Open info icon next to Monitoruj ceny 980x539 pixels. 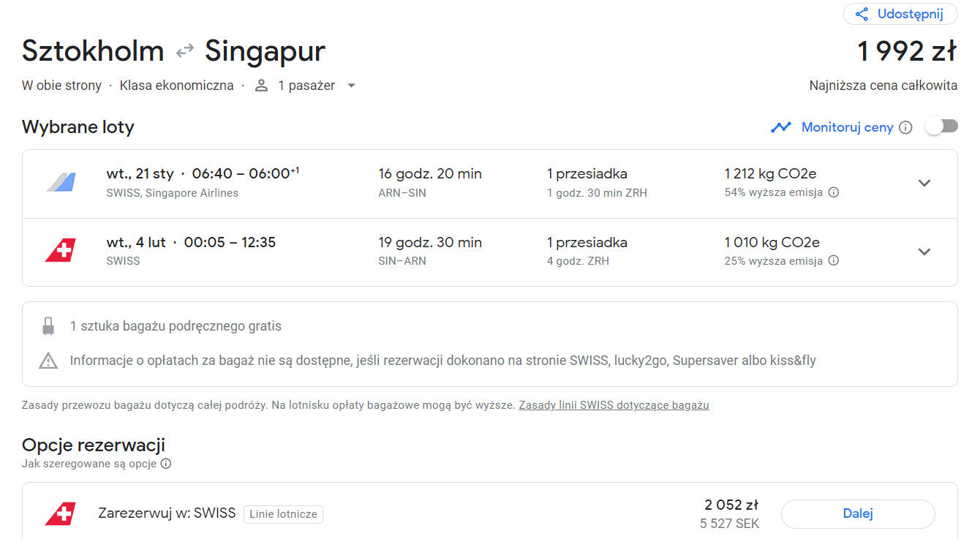click(x=905, y=127)
